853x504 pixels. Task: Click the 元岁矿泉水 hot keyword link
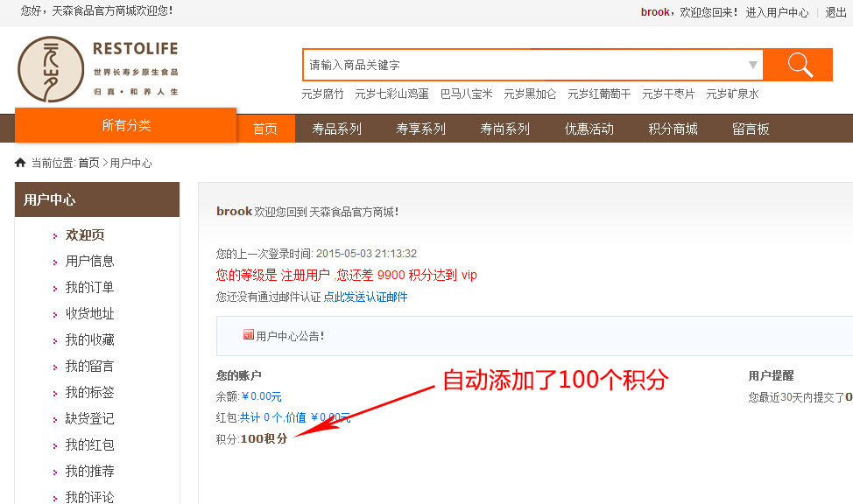pos(734,93)
